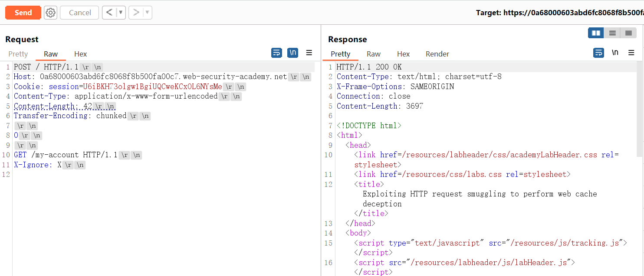The width and height of the screenshot is (644, 276).
Task: Click the Response vertical scrollbar
Action: 640,109
